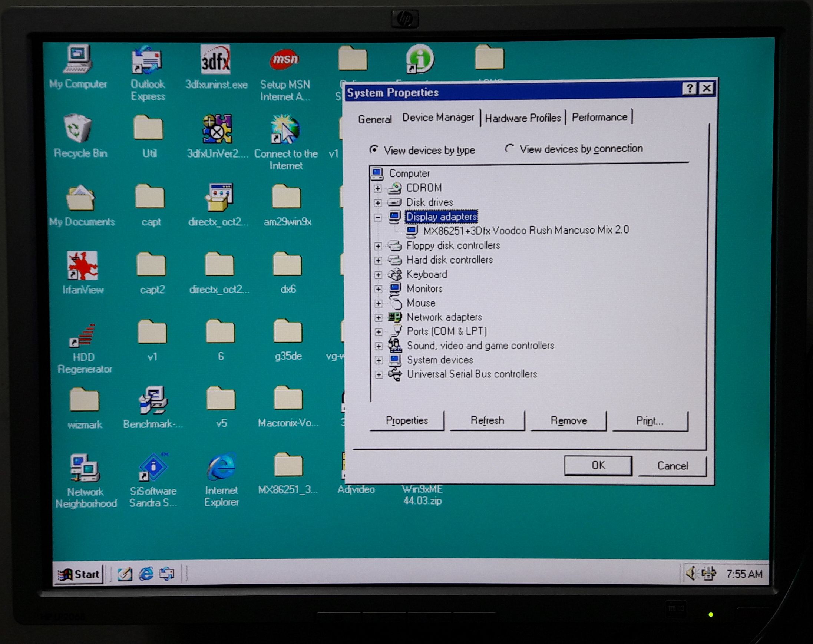
Task: Expand the Disk drives node
Action: click(x=378, y=202)
